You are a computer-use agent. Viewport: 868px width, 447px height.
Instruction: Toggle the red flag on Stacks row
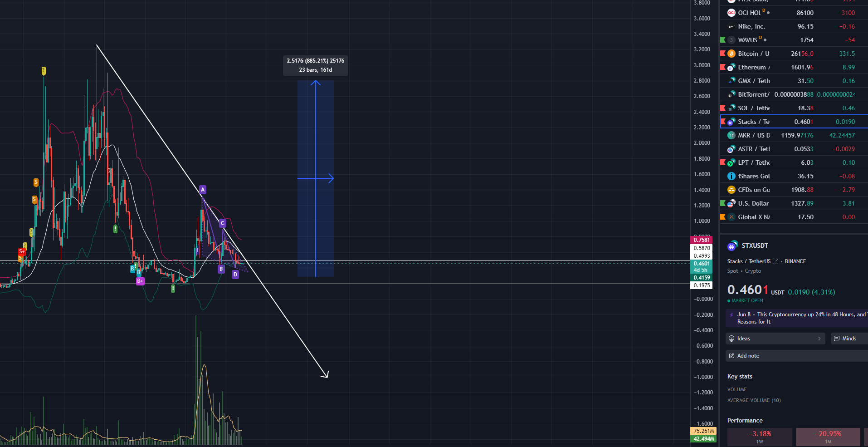[723, 122]
